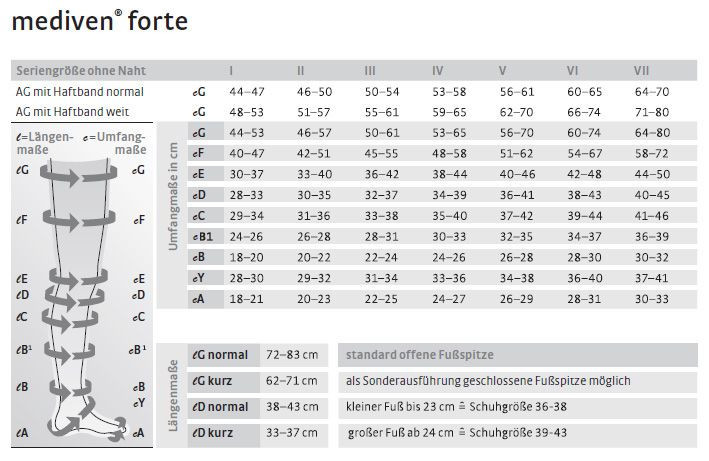Click the "kleiner Fuß bis 23 cm" line
The width and height of the screenshot is (709, 461).
tap(456, 407)
